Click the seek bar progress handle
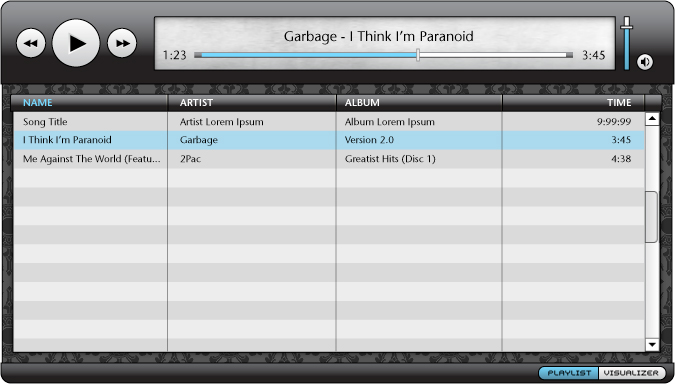The image size is (675, 384). pos(418,55)
